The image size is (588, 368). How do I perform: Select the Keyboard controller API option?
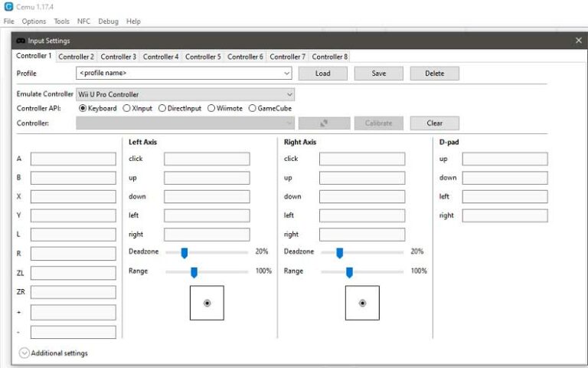pos(83,108)
